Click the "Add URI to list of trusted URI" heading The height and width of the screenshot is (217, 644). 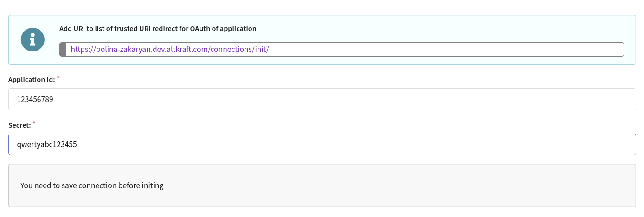[x=111, y=29]
